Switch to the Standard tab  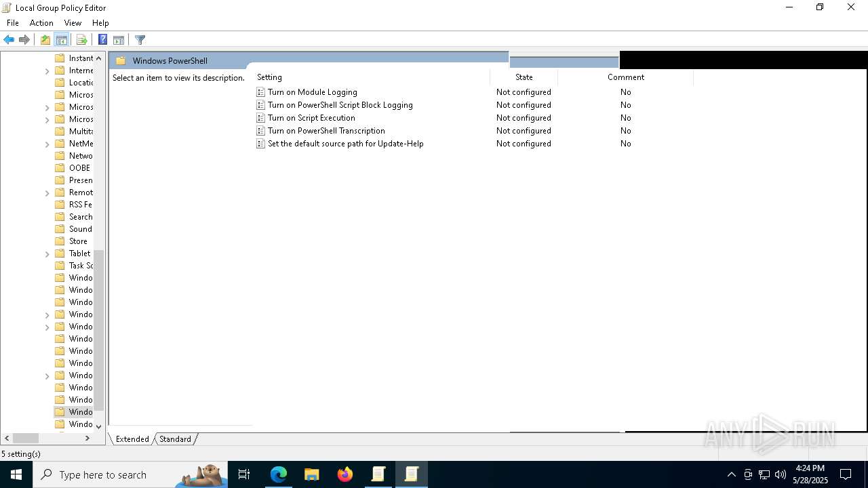pos(175,439)
